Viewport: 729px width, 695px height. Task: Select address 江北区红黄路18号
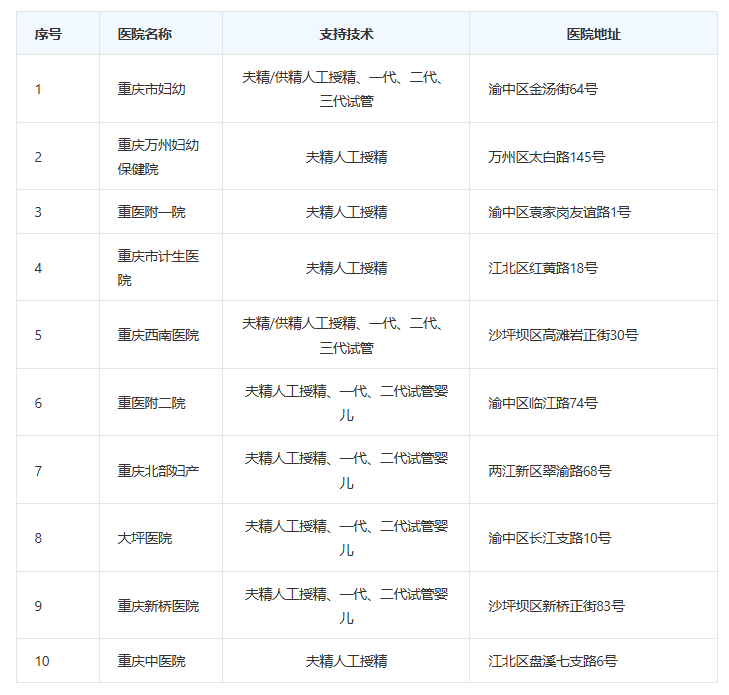pyautogui.click(x=543, y=268)
